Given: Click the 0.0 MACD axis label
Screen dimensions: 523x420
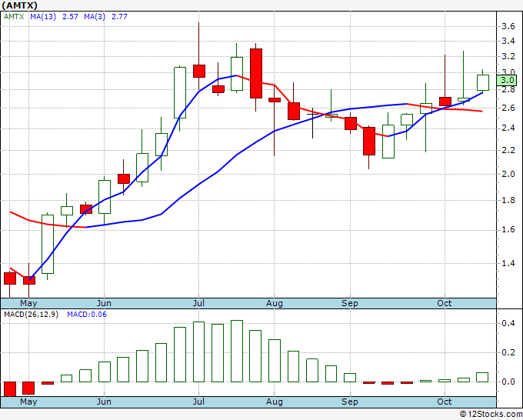Looking at the screenshot, I should pos(508,382).
